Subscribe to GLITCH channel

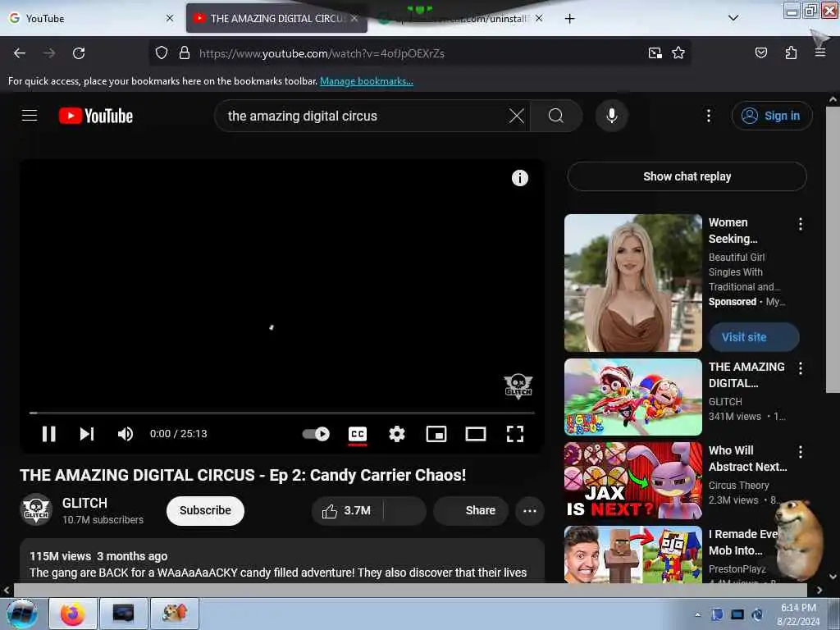click(205, 510)
